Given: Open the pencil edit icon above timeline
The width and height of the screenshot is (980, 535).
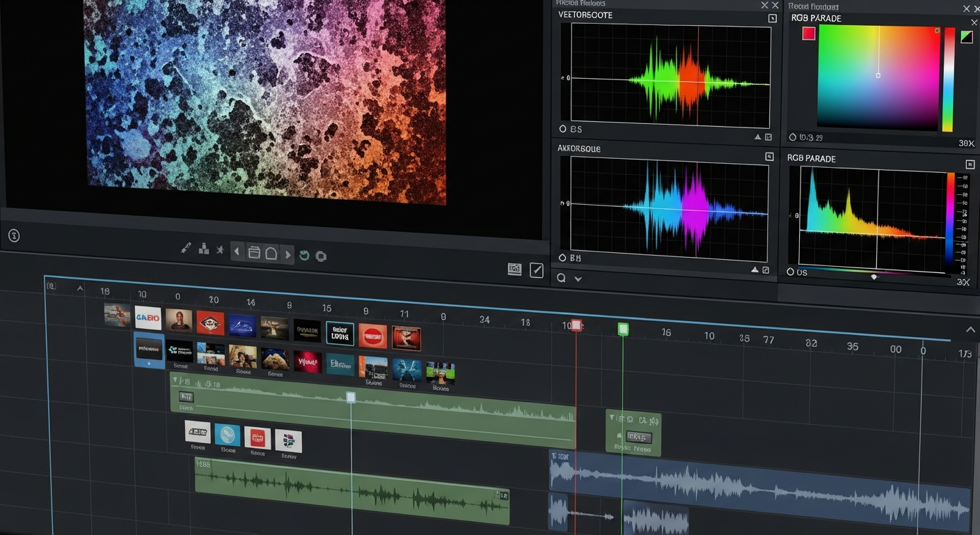Looking at the screenshot, I should point(536,270).
